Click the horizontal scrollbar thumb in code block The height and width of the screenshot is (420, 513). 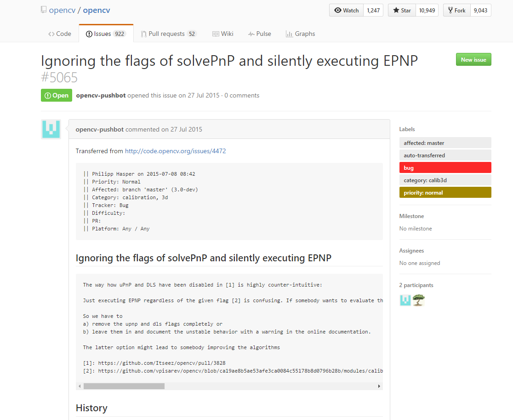124,386
